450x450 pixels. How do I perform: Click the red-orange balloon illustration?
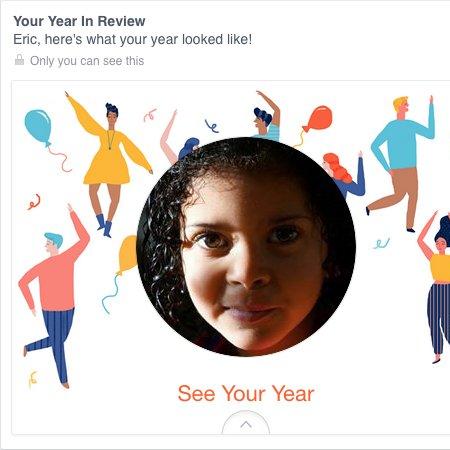click(x=319, y=119)
